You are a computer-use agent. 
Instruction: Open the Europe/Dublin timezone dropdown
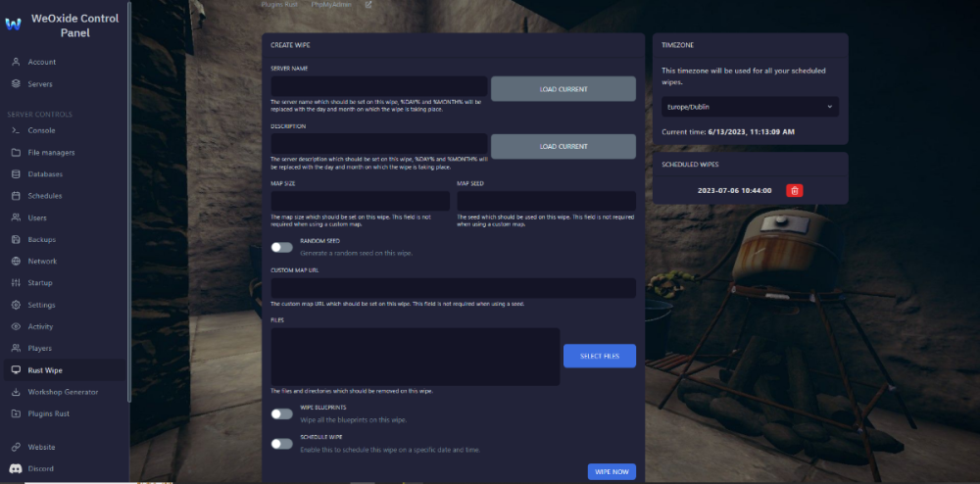coord(750,107)
